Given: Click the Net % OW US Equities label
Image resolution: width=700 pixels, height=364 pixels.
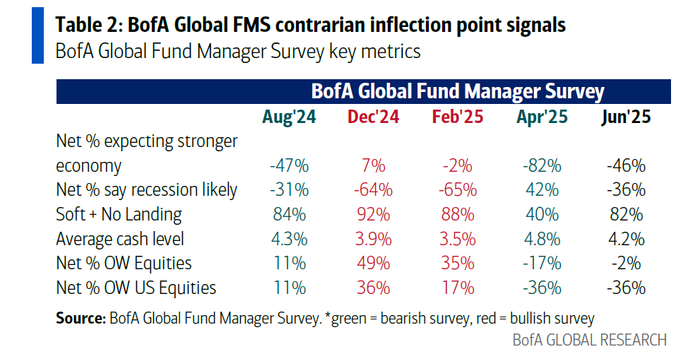Looking at the screenshot, I should [136, 288].
